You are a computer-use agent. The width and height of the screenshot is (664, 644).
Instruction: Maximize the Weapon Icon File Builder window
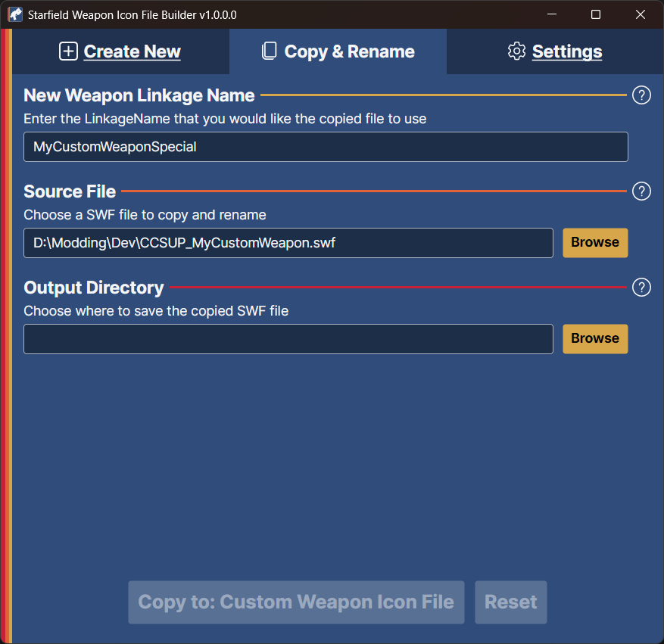pos(595,14)
